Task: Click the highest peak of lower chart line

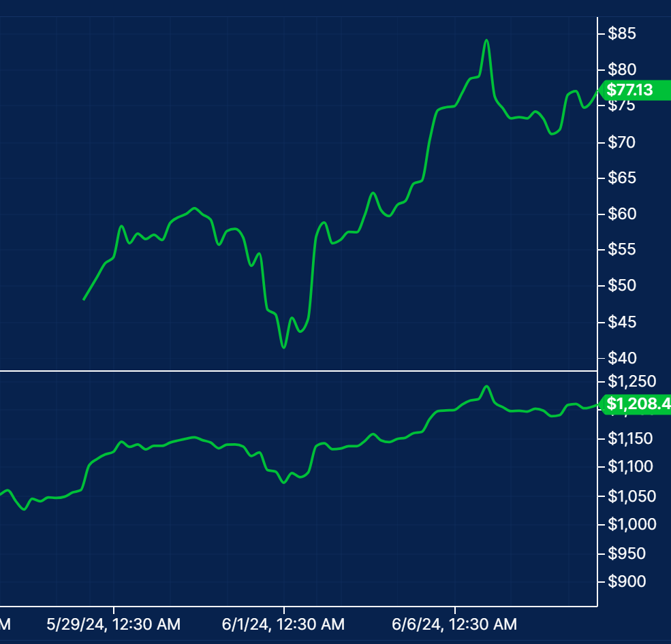Action: click(x=486, y=387)
